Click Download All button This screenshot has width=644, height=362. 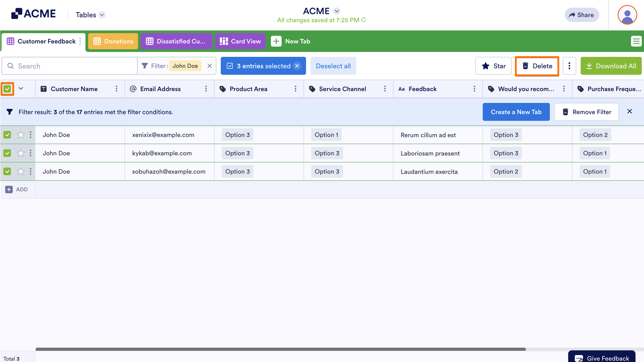611,66
